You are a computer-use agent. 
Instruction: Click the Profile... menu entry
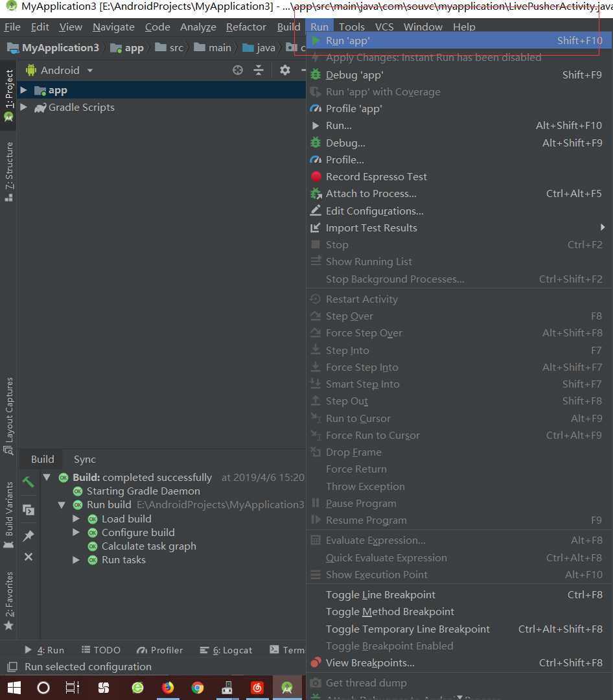click(x=459, y=160)
